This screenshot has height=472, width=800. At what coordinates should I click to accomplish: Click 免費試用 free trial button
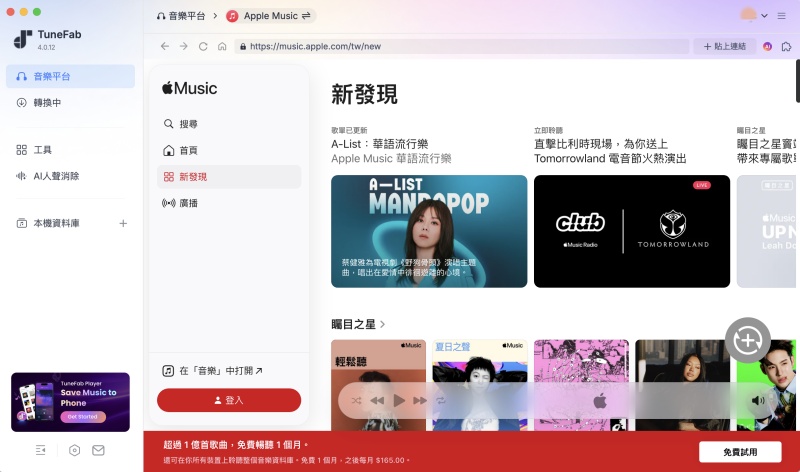click(x=740, y=452)
